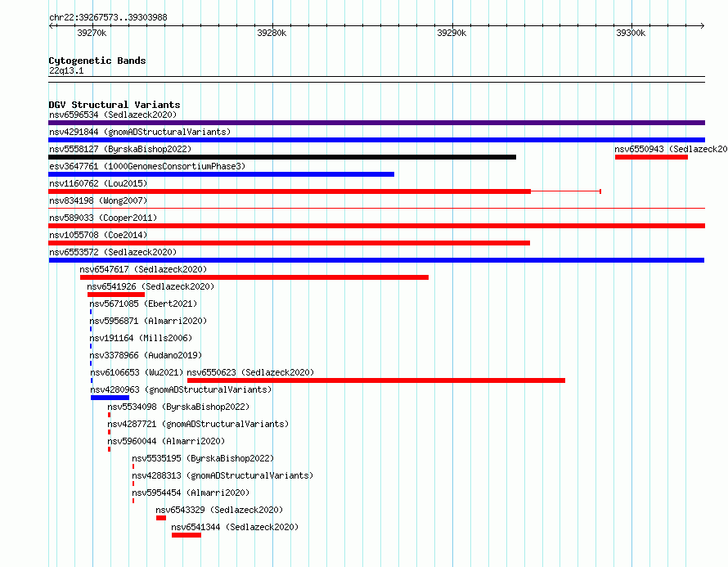Click the blue nsv4280963 variant bar
Screen dimensions: 728x567
point(110,398)
